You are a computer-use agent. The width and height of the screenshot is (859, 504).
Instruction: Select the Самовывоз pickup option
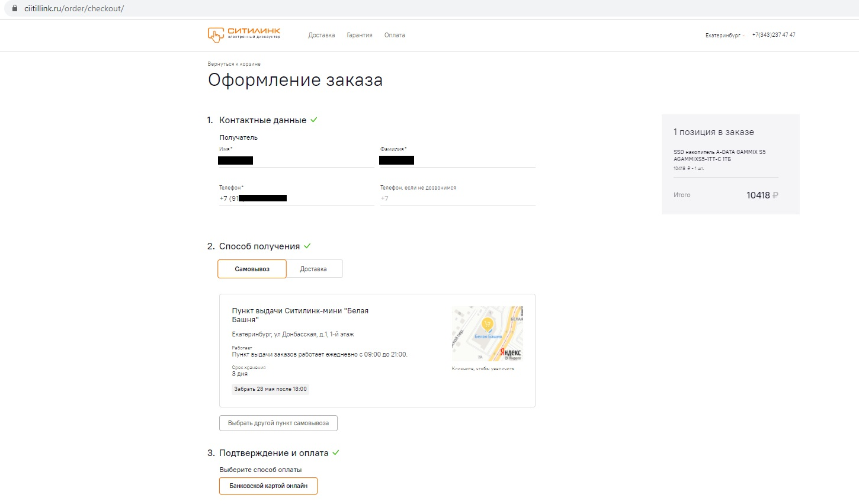[x=252, y=269]
